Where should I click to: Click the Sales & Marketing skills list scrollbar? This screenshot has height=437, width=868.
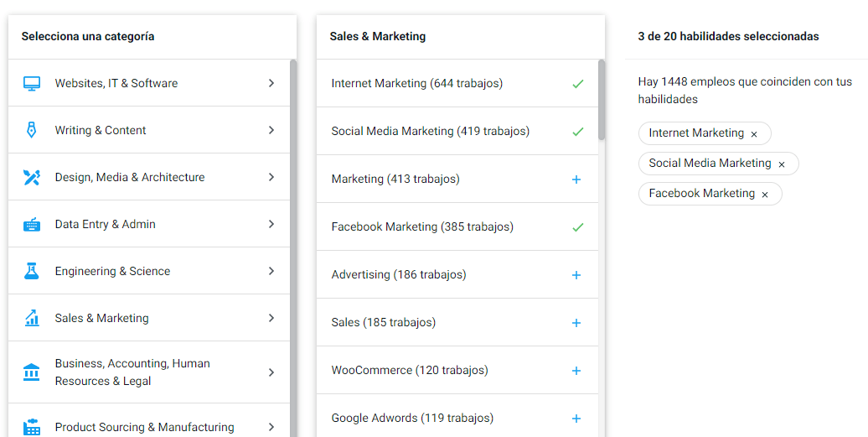tap(602, 100)
